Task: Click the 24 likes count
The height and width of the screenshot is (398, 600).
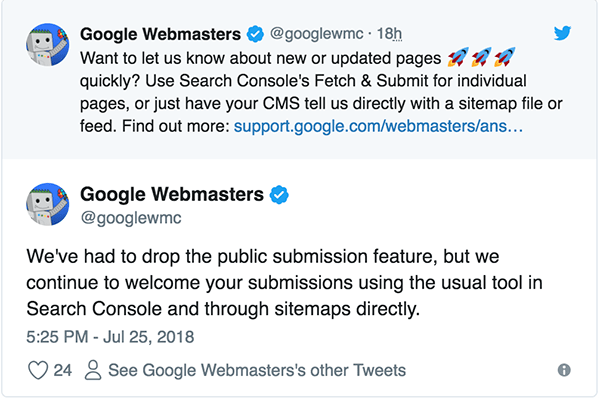Action: tap(62, 370)
